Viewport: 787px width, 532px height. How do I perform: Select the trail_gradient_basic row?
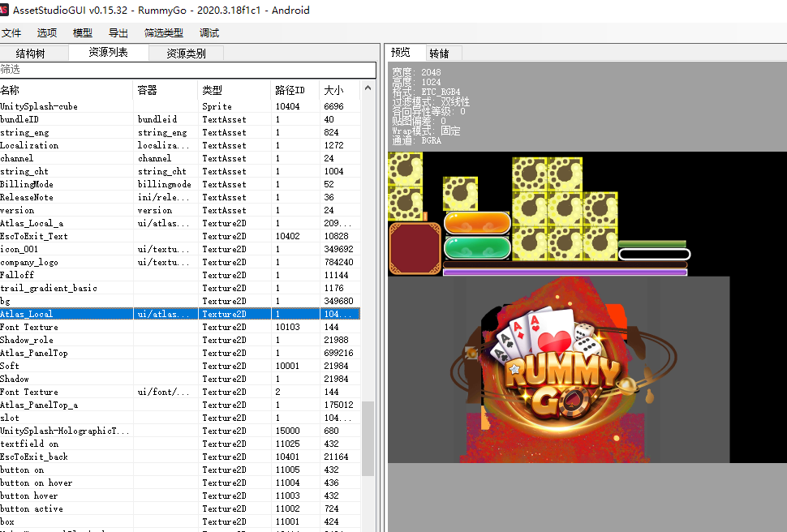click(180, 288)
